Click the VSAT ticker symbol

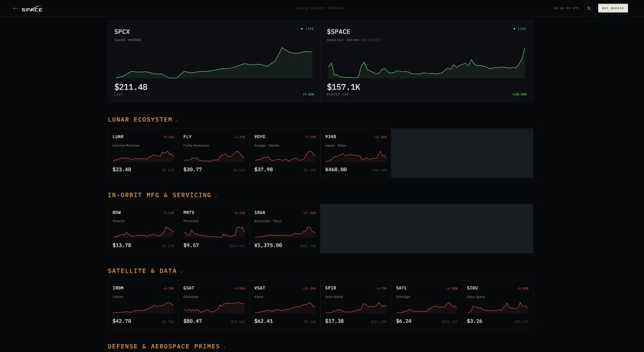(x=260, y=288)
